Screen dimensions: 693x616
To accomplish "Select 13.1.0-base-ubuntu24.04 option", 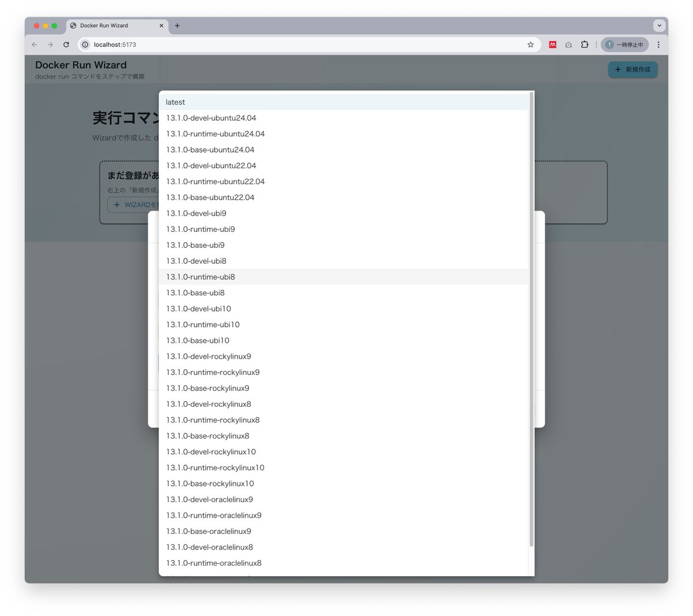I will click(x=344, y=150).
